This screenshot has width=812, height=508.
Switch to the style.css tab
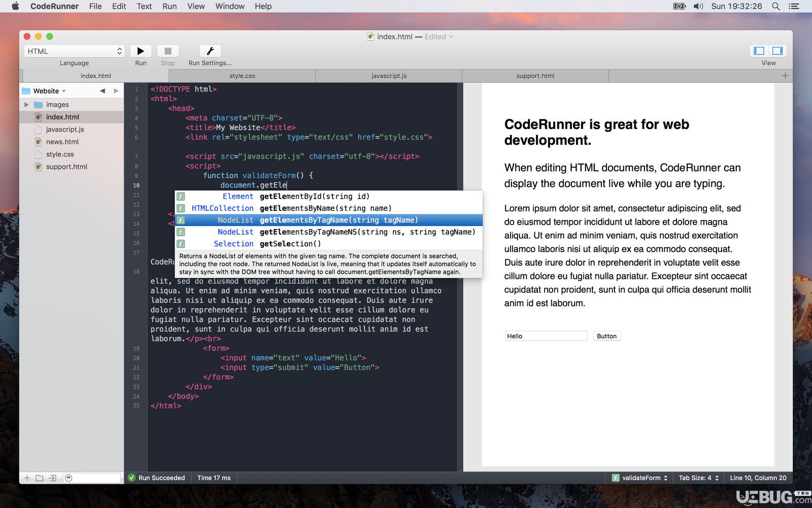pyautogui.click(x=242, y=76)
